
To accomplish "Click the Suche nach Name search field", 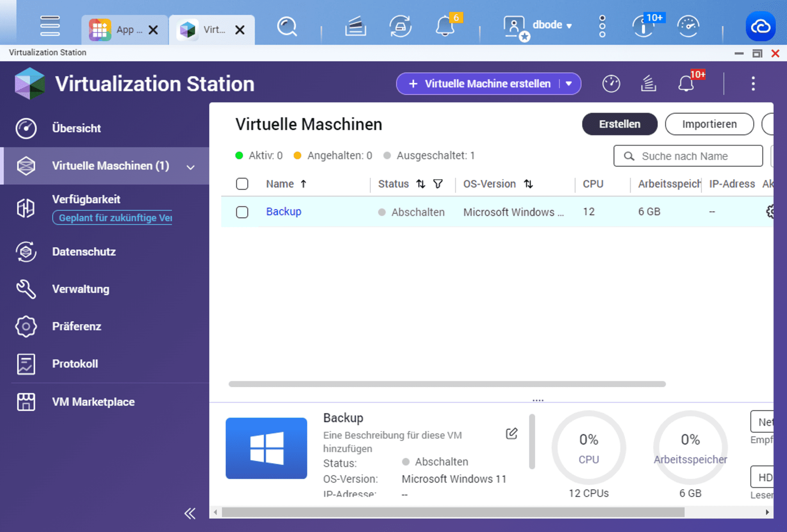I will (x=688, y=156).
